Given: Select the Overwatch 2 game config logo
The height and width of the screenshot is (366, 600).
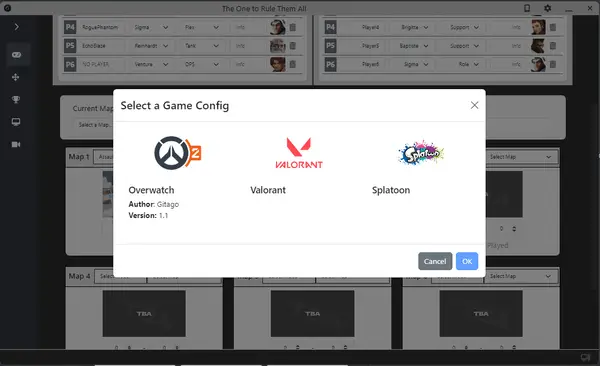Looking at the screenshot, I should click(x=178, y=152).
